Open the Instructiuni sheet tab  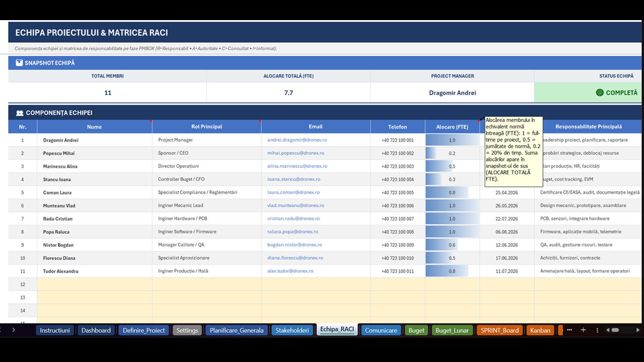point(55,330)
